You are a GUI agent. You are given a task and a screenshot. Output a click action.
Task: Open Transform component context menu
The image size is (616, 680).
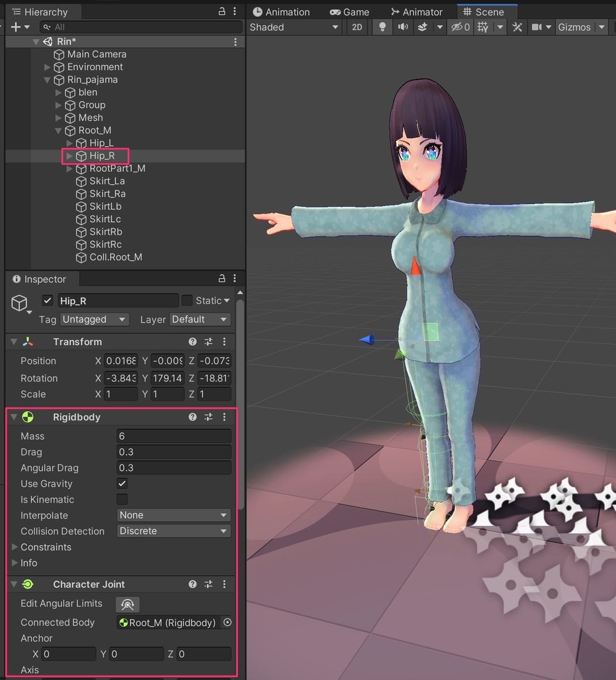pos(224,342)
